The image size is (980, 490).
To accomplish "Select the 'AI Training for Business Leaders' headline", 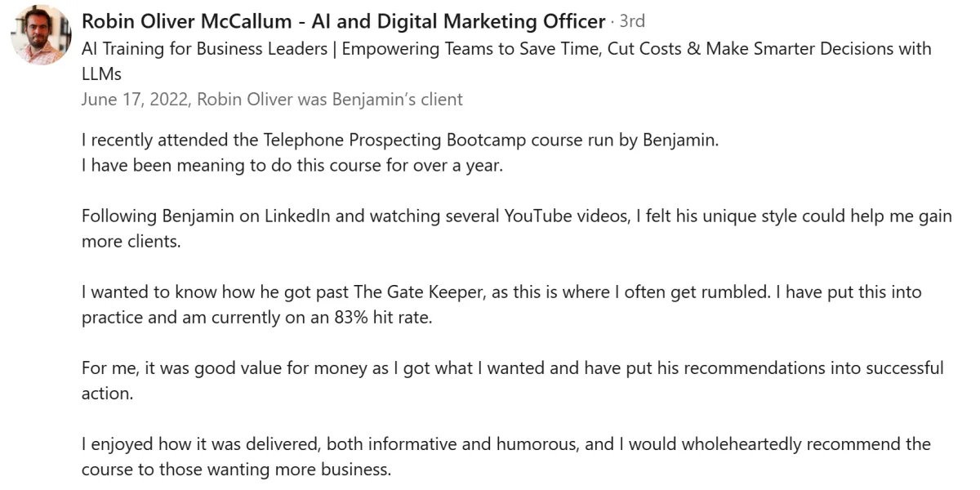I will pyautogui.click(x=206, y=48).
